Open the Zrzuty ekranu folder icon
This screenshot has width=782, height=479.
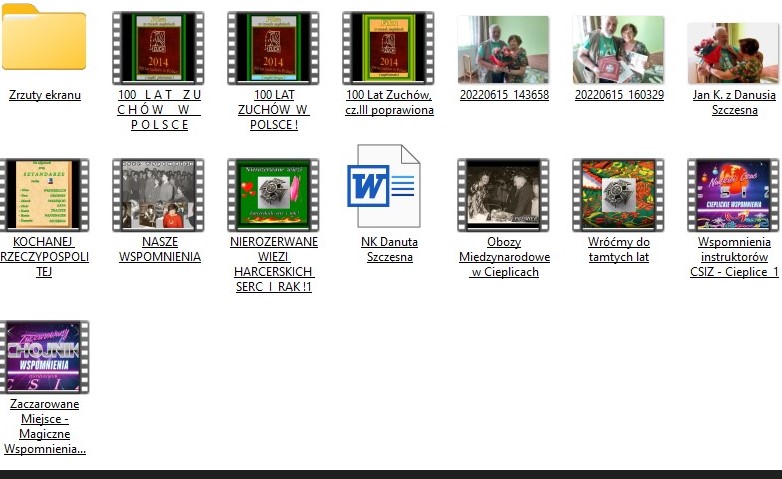[x=44, y=40]
